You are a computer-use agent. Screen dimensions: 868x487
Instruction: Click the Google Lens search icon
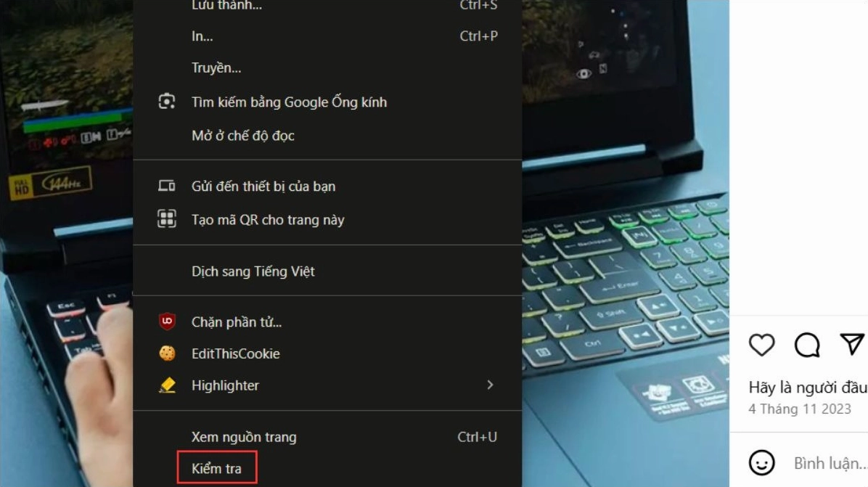coord(167,102)
